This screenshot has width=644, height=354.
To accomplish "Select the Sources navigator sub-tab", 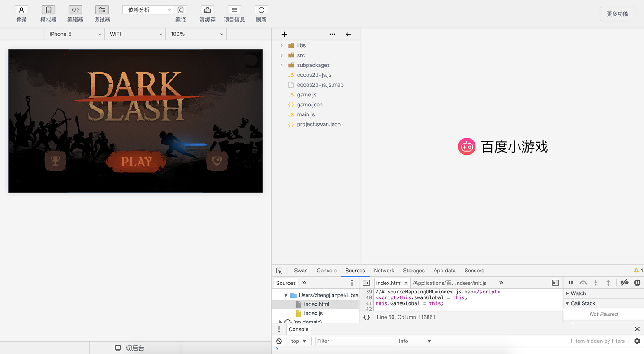I will click(286, 283).
